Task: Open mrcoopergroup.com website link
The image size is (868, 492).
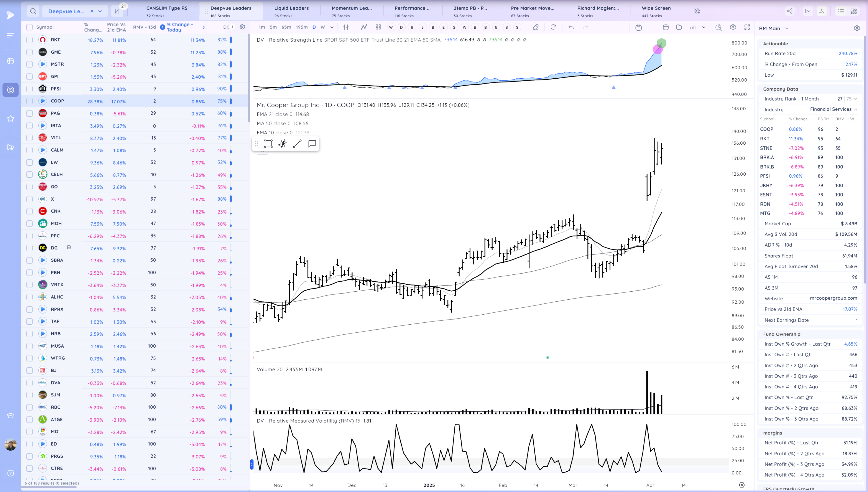Action: point(833,298)
